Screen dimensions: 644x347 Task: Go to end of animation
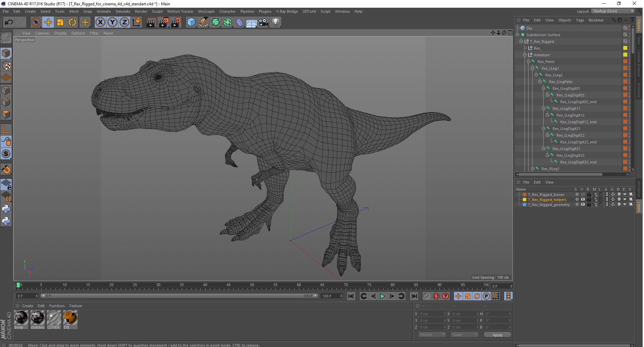414,296
